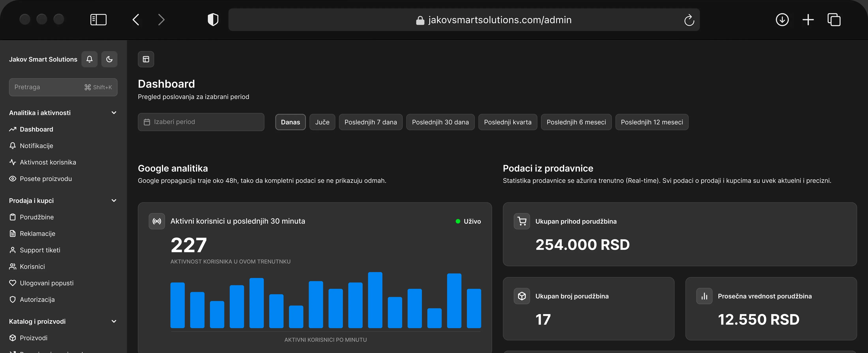
Task: Click the privacy shield icon
Action: (213, 20)
